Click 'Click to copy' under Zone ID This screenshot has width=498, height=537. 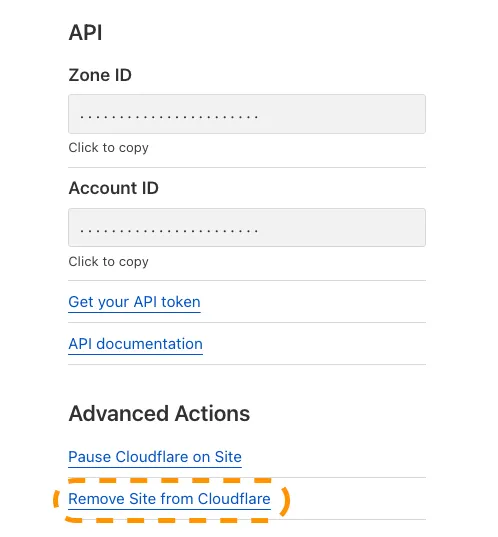[x=108, y=148]
